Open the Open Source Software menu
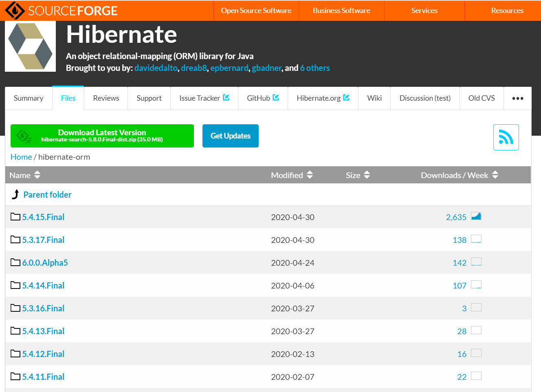The height and width of the screenshot is (392, 541). [x=256, y=11]
